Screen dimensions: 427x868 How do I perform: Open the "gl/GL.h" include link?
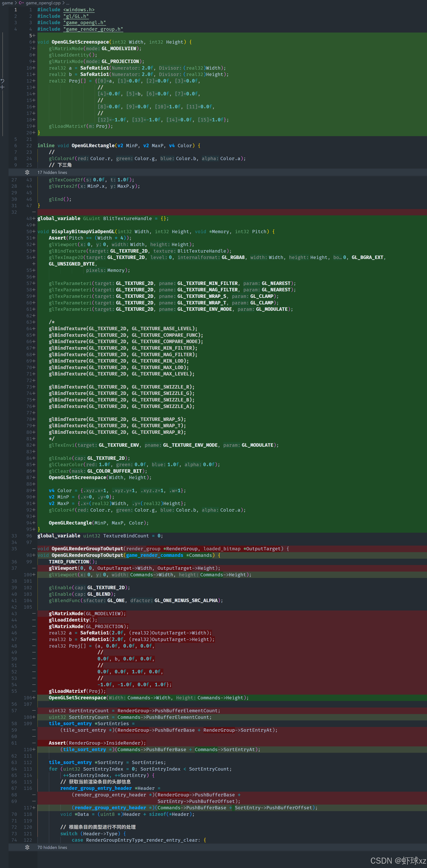[76, 16]
